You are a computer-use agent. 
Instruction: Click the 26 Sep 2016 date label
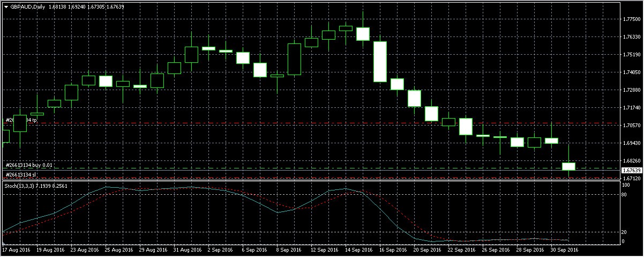[497, 250]
